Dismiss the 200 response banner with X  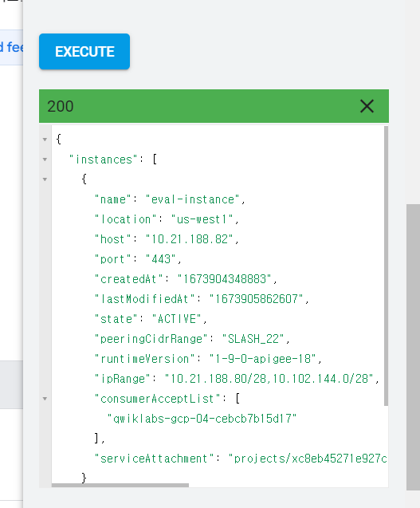(367, 106)
